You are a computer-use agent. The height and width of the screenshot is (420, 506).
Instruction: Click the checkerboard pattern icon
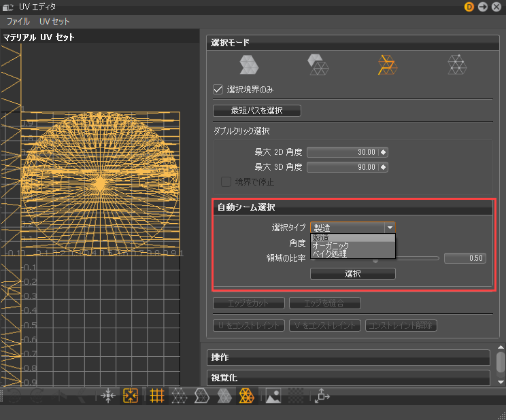(296, 396)
